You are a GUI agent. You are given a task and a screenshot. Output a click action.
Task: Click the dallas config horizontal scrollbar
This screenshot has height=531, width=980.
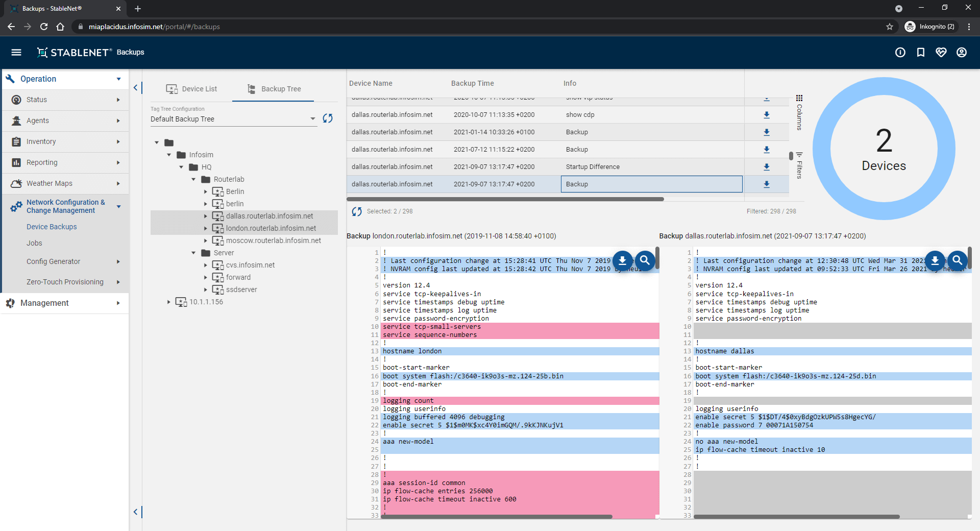point(796,517)
